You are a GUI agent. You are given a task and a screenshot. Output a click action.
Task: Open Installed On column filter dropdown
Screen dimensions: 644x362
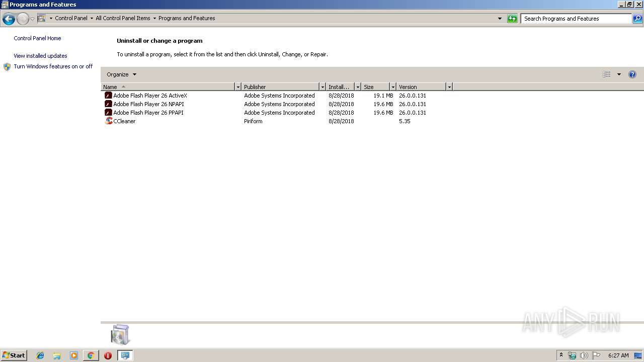(358, 87)
